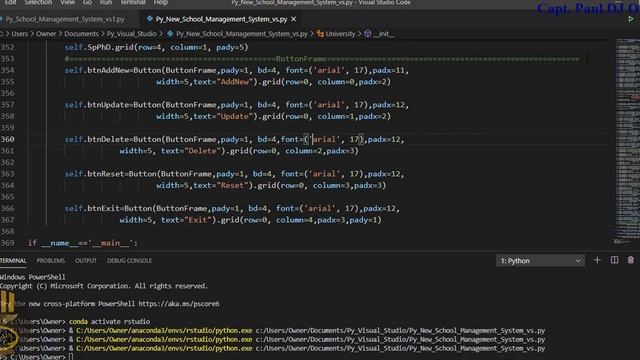Viewport: 640px width, 360px height.
Task: Click on text="Exit" in line 367
Action: pos(186,220)
